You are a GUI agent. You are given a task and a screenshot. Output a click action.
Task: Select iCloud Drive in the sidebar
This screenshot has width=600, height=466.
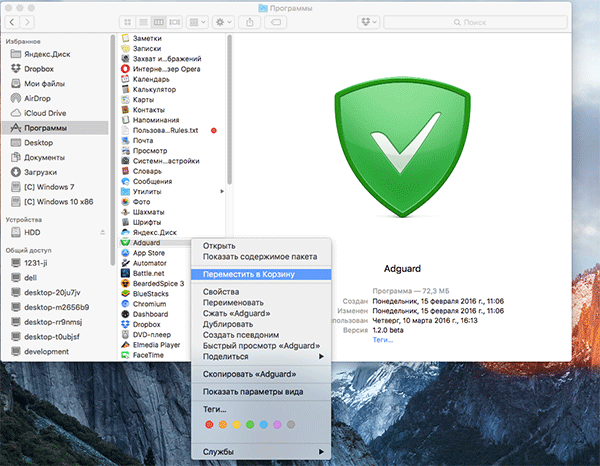[47, 113]
